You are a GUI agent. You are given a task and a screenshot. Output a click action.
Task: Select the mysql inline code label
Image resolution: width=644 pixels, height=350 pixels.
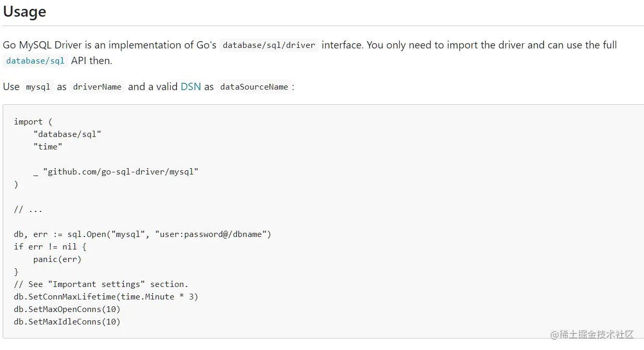(x=38, y=87)
